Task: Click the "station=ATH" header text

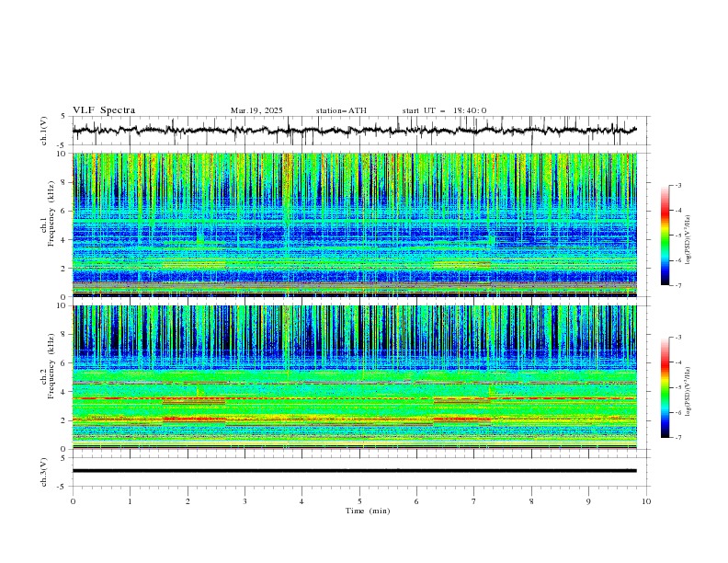Action: coord(341,110)
